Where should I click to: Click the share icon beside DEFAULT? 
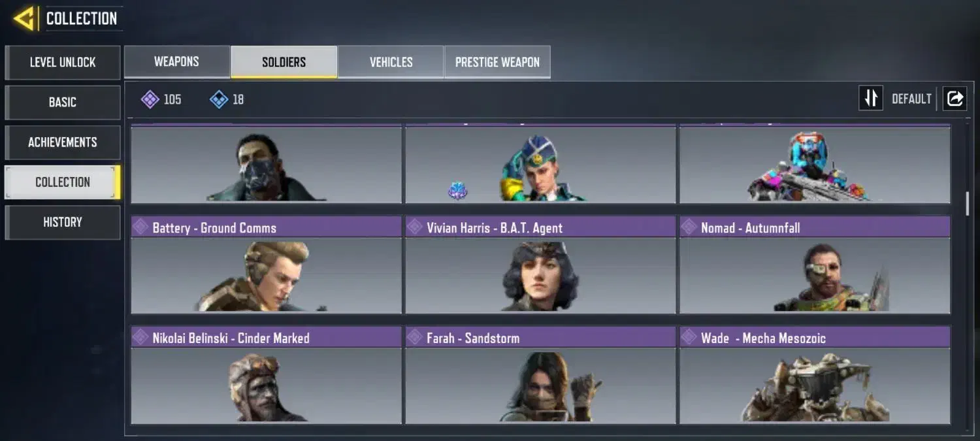[x=955, y=99]
